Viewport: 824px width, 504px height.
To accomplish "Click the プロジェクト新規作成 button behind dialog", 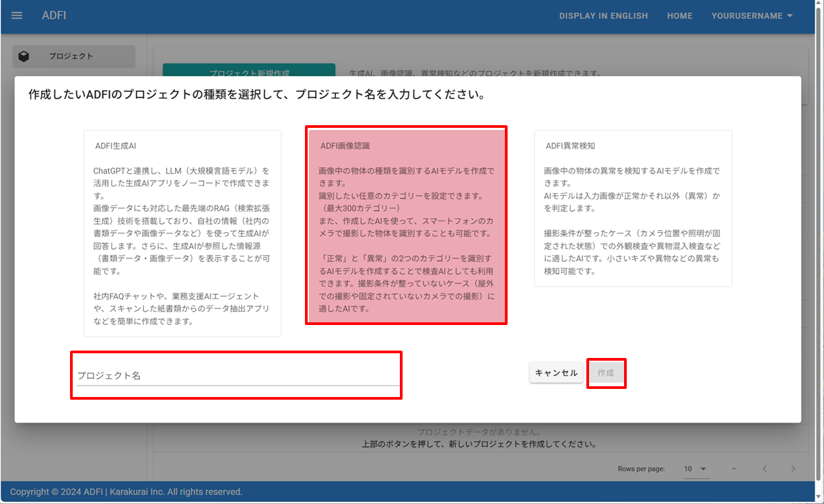I will pyautogui.click(x=249, y=70).
